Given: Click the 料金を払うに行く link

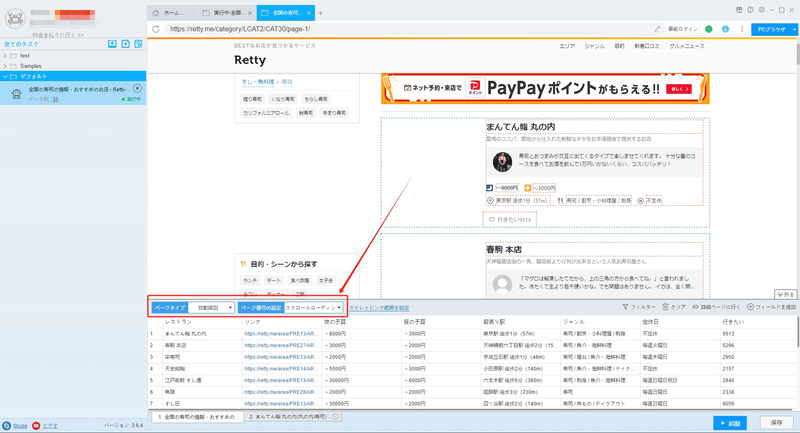Looking at the screenshot, I should tap(58, 35).
